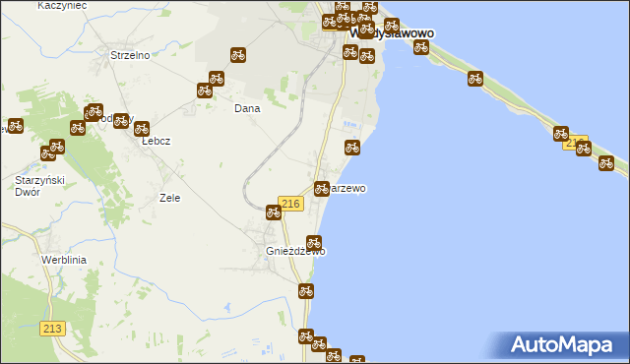Click the Werblinia village label
Screen dimensions: 630x364
64,260
